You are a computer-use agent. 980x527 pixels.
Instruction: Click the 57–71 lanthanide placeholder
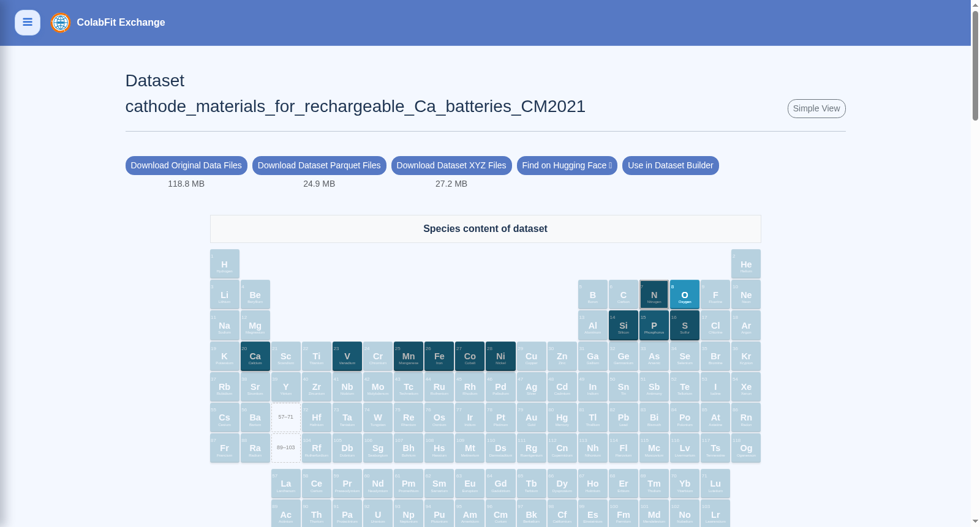tap(286, 417)
